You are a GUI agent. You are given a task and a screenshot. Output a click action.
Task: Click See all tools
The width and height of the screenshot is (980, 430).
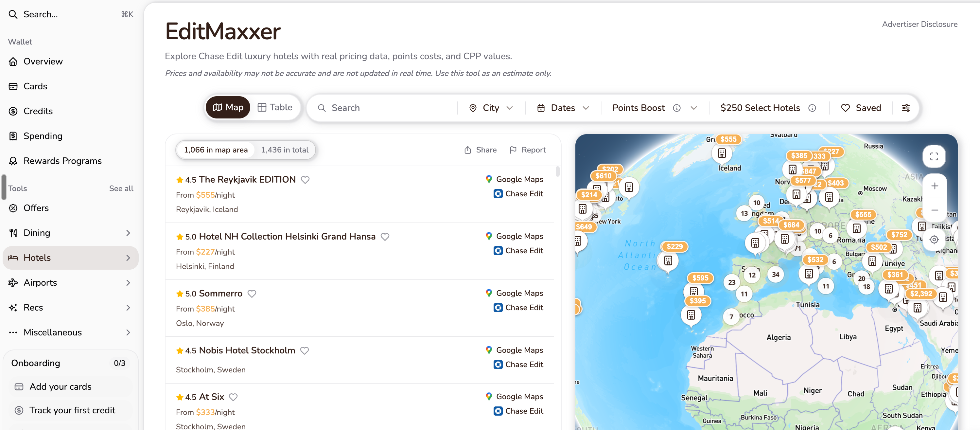(121, 188)
